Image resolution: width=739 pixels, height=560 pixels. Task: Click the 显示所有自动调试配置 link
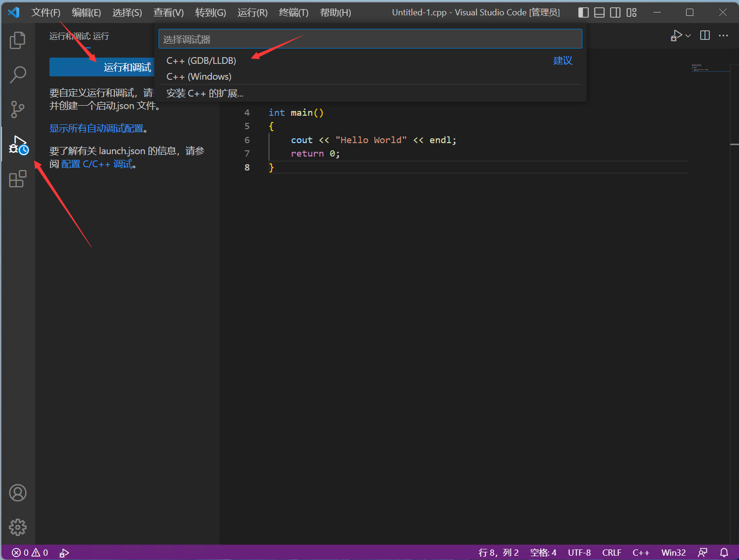coord(97,128)
